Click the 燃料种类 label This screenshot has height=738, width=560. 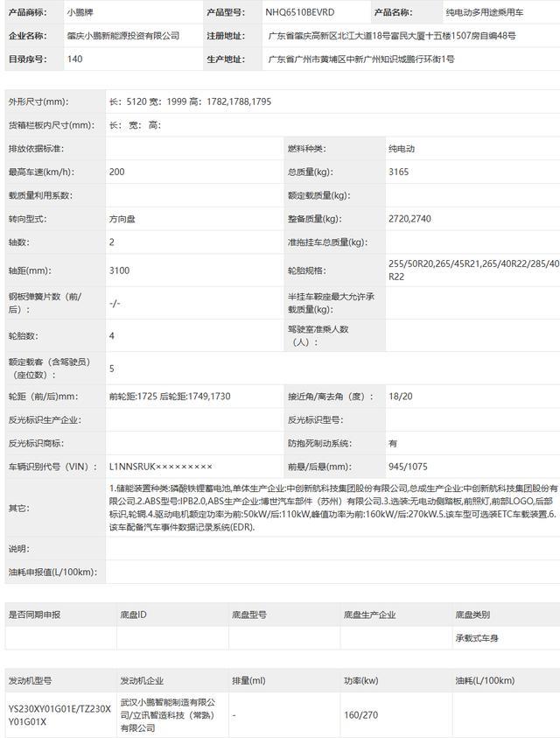pos(307,149)
